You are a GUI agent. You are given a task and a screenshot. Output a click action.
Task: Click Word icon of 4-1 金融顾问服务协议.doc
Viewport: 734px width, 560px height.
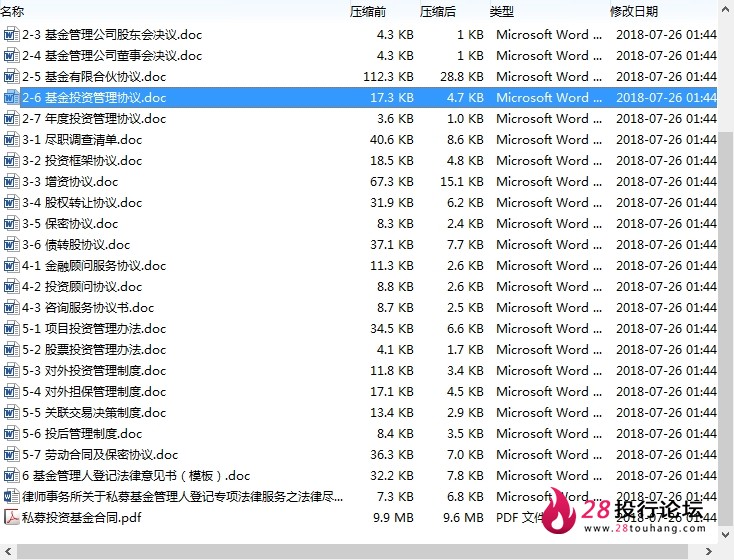11,265
